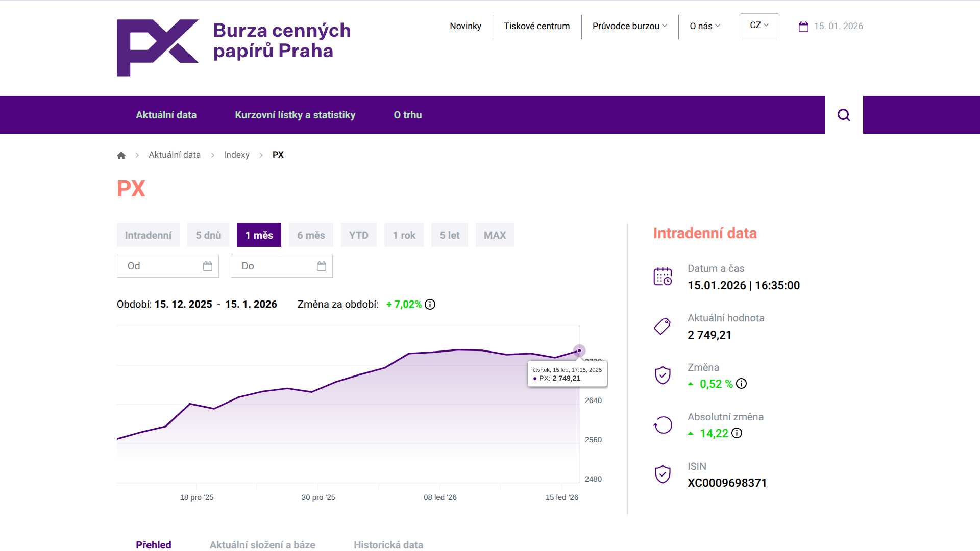Click the Od start date field
Viewport: 980px width, 551px height.
point(168,266)
